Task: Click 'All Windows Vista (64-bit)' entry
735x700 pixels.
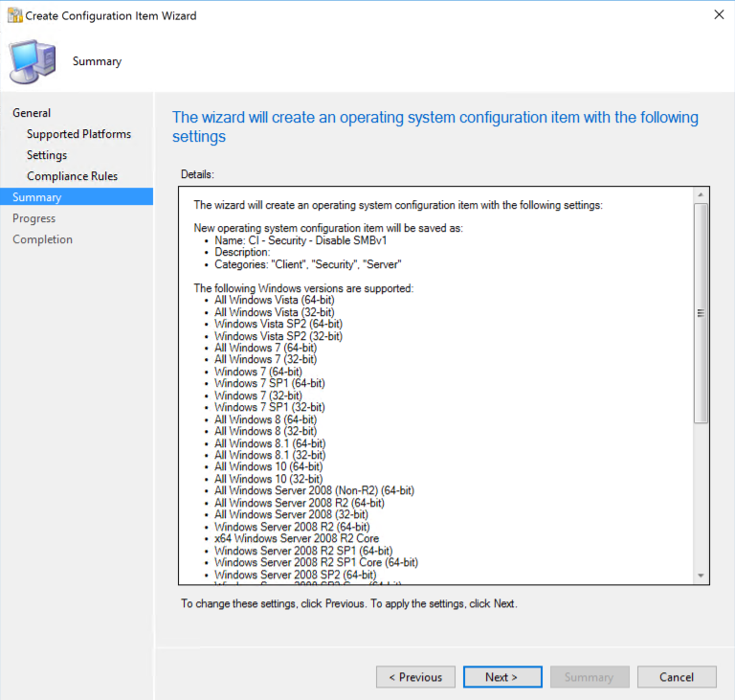Action: pyautogui.click(x=275, y=301)
